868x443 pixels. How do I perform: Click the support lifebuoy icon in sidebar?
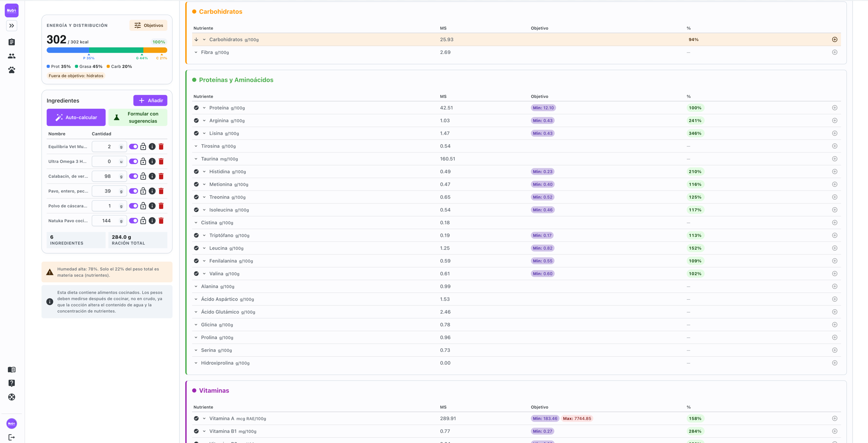[x=12, y=397]
